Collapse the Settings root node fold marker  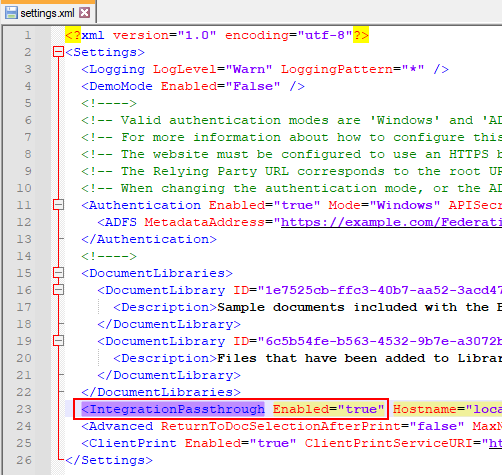point(58,52)
